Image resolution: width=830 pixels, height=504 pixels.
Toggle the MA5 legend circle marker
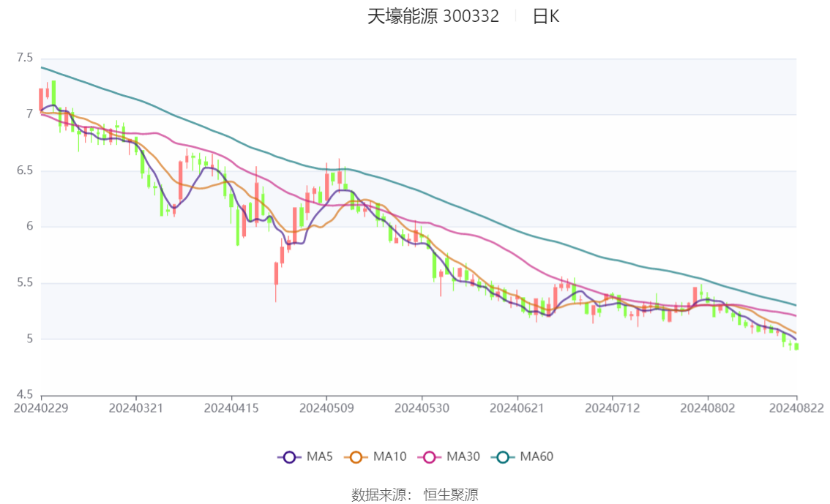pyautogui.click(x=289, y=457)
